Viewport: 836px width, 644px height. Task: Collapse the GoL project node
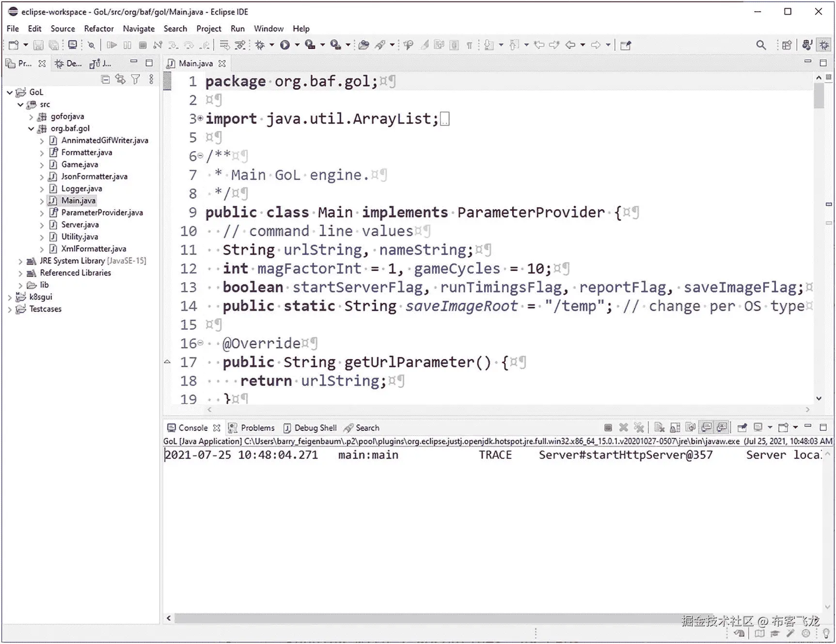pos(10,92)
